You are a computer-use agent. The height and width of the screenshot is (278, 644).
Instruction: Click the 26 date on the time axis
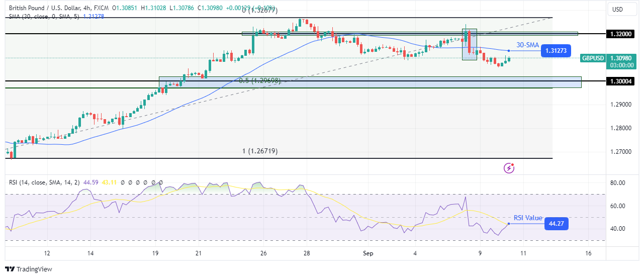click(x=263, y=253)
